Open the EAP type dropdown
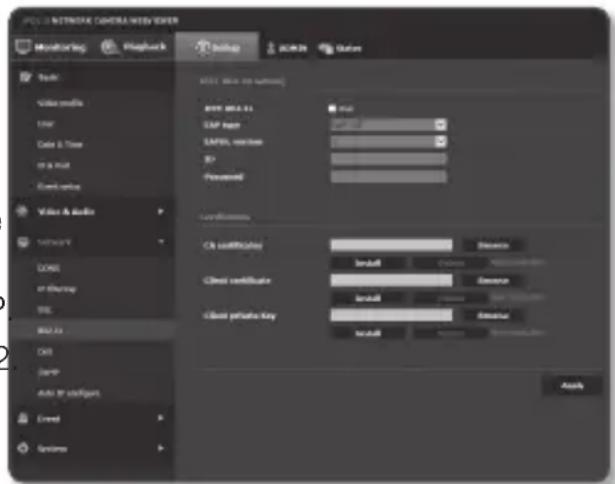Viewport: 615px width, 484px height. [389, 125]
